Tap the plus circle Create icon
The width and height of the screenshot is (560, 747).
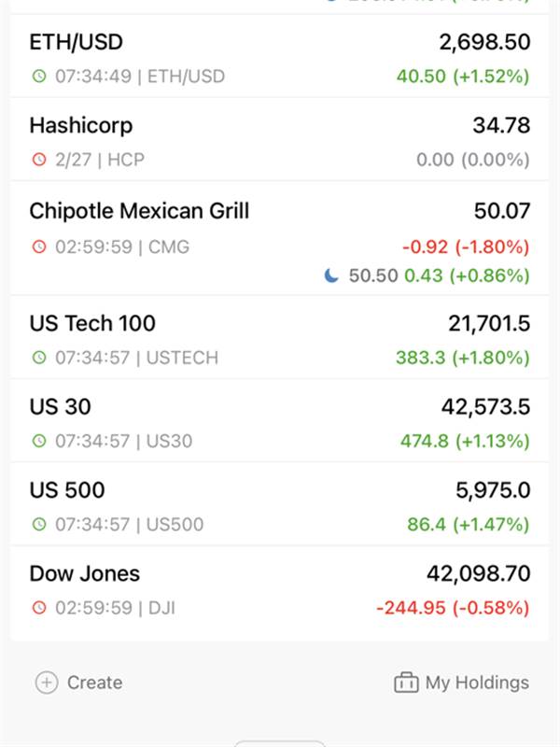click(x=47, y=683)
